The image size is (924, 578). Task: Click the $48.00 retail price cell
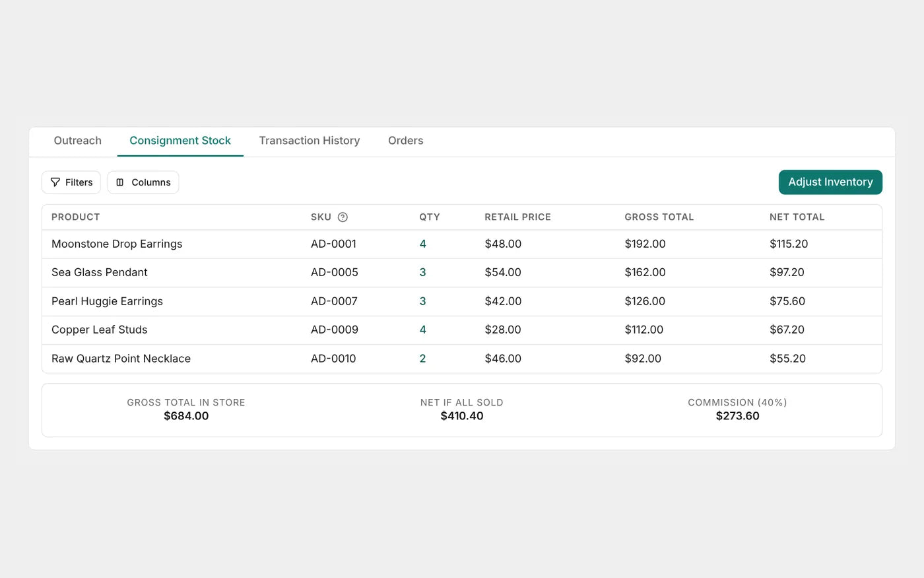click(x=503, y=244)
